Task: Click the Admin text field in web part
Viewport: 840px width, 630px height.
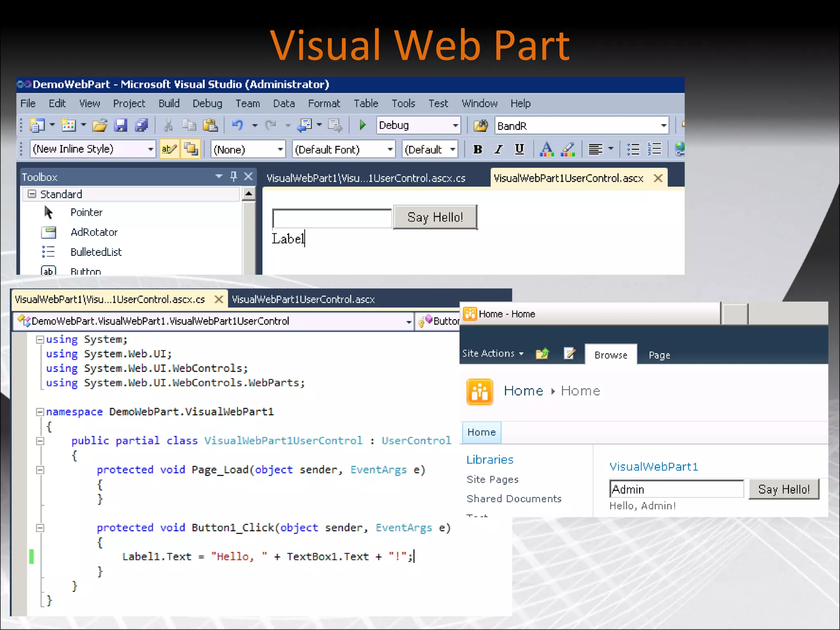Action: point(676,489)
